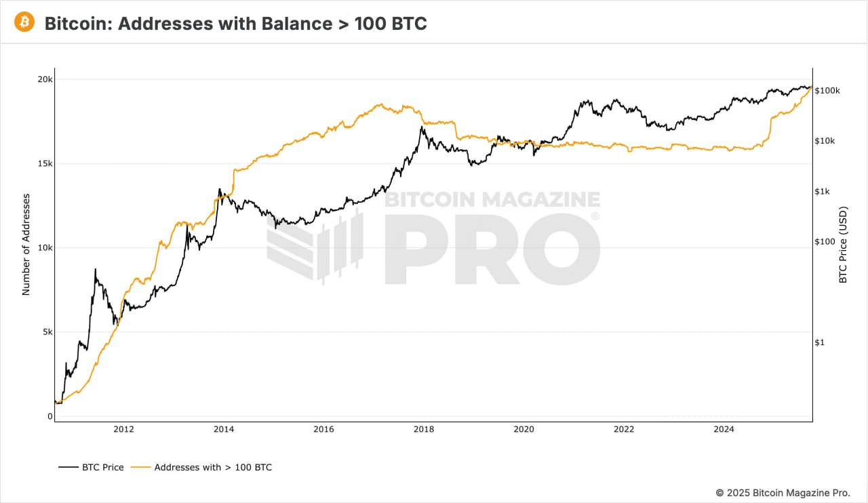Toggle the BTC Price legend entry
Screen dimensions: 868x503
coord(102,467)
